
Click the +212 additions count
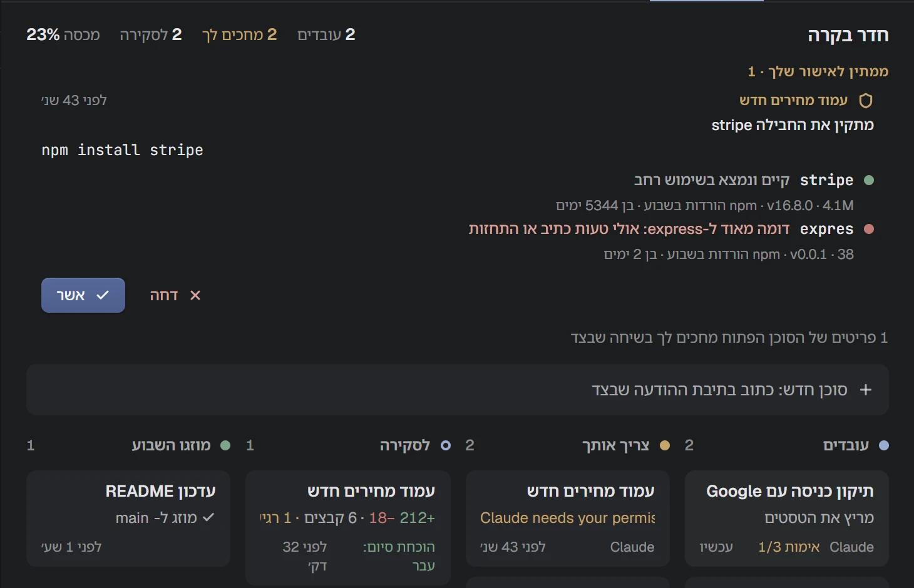pyautogui.click(x=417, y=518)
